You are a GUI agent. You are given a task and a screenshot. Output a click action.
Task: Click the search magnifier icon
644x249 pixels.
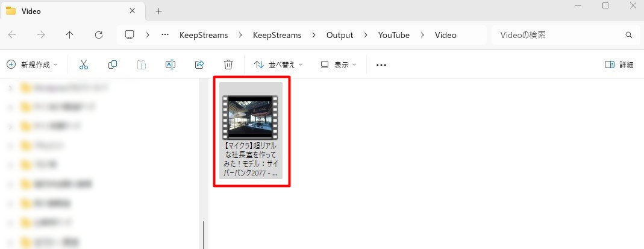pos(629,35)
